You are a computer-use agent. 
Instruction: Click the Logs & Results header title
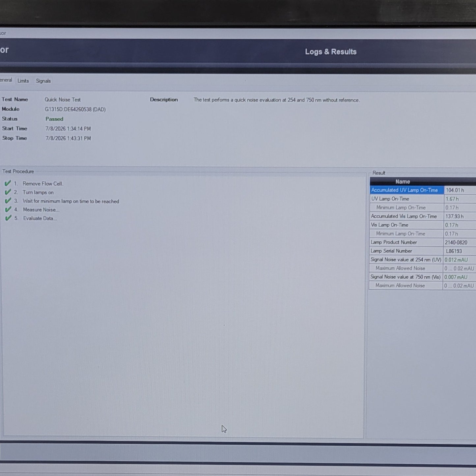coord(331,52)
